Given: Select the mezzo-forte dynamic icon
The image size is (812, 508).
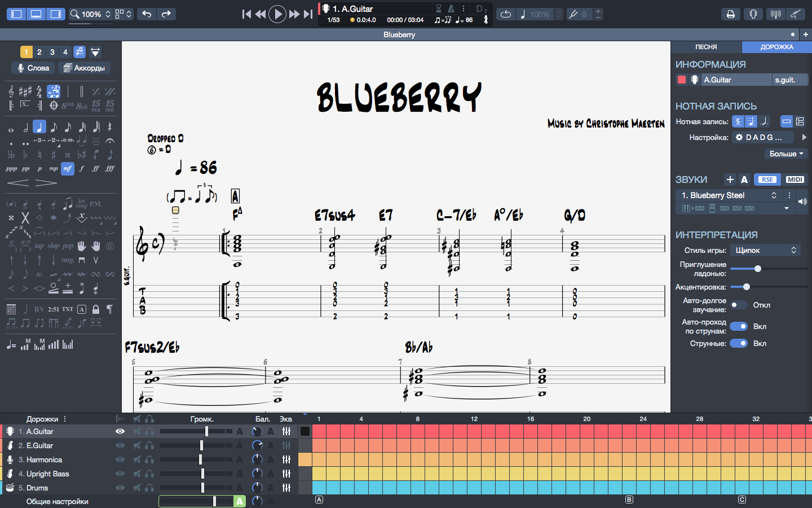Looking at the screenshot, I should [68, 169].
